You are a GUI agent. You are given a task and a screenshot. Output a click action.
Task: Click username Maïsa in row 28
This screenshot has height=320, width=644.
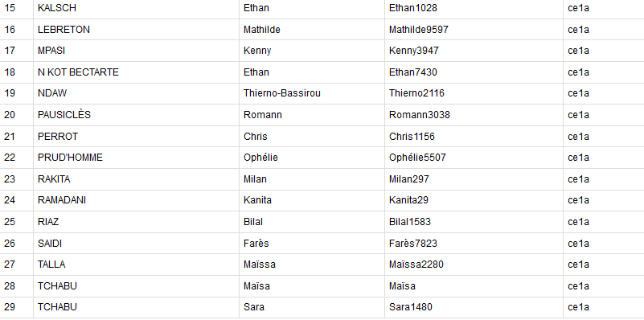(402, 286)
